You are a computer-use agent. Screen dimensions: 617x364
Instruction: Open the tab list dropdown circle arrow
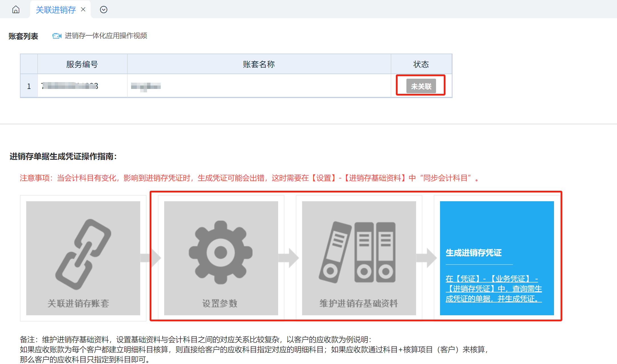click(103, 10)
